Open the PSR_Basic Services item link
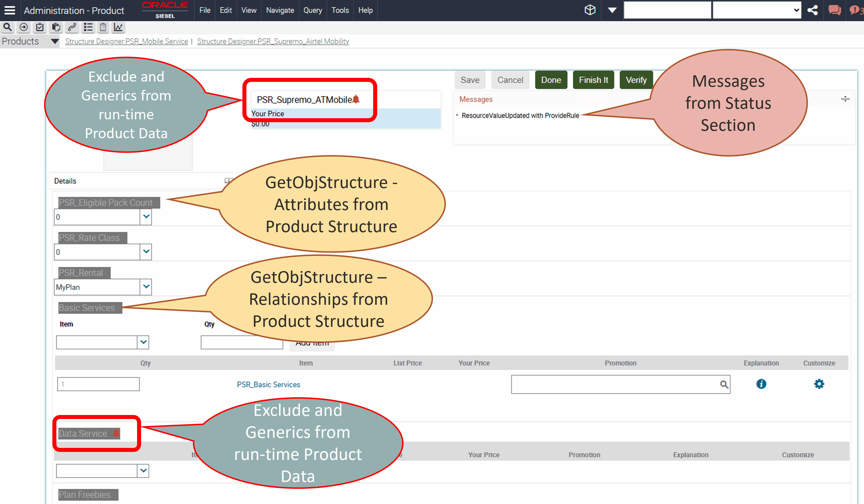Viewport: 864px width, 504px height. [x=268, y=385]
